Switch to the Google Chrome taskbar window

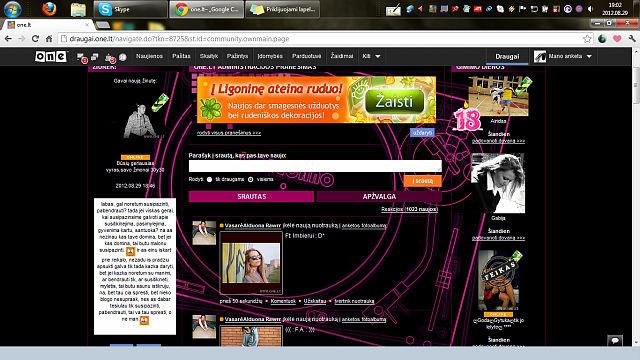click(x=206, y=9)
